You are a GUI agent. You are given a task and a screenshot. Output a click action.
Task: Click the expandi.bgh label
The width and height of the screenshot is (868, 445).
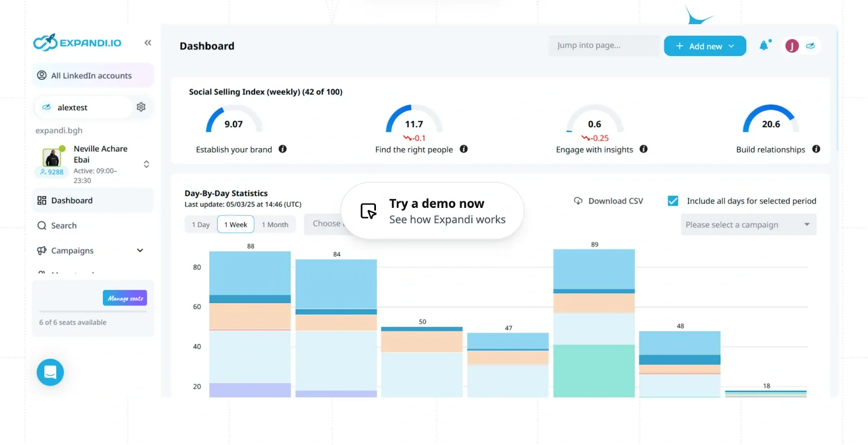click(59, 130)
